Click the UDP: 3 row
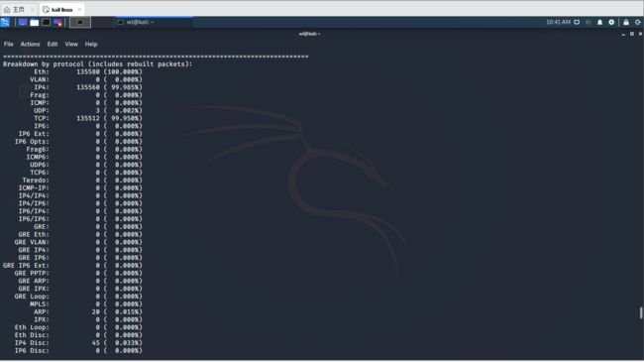This screenshot has width=644, height=362. (x=88, y=111)
